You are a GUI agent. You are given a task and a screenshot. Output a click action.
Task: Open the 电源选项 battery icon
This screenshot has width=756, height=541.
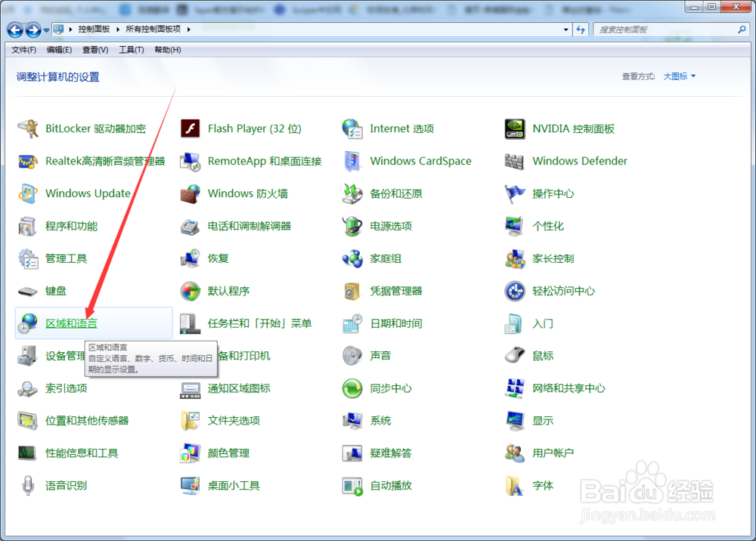pyautogui.click(x=352, y=226)
